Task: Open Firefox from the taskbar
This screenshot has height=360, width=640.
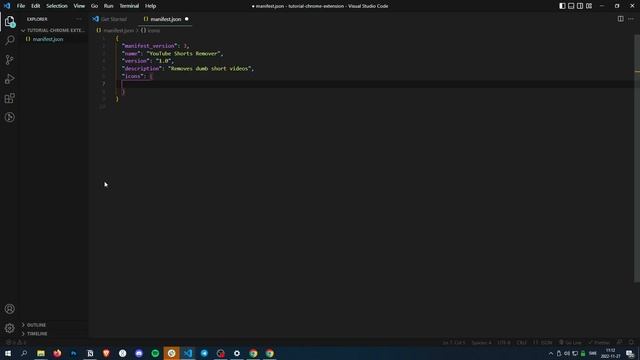Action: point(57,353)
